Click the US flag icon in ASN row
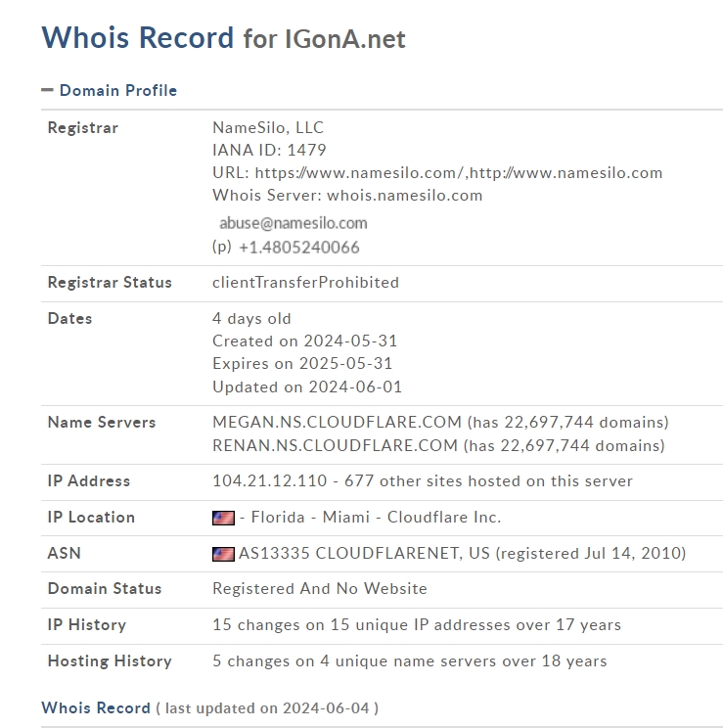Screen dimensions: 723x728 [x=223, y=554]
